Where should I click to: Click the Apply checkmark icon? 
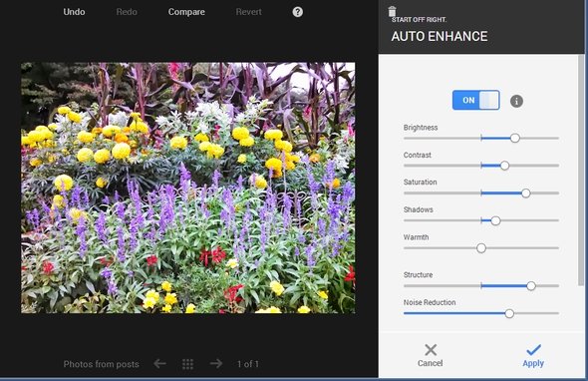point(533,349)
